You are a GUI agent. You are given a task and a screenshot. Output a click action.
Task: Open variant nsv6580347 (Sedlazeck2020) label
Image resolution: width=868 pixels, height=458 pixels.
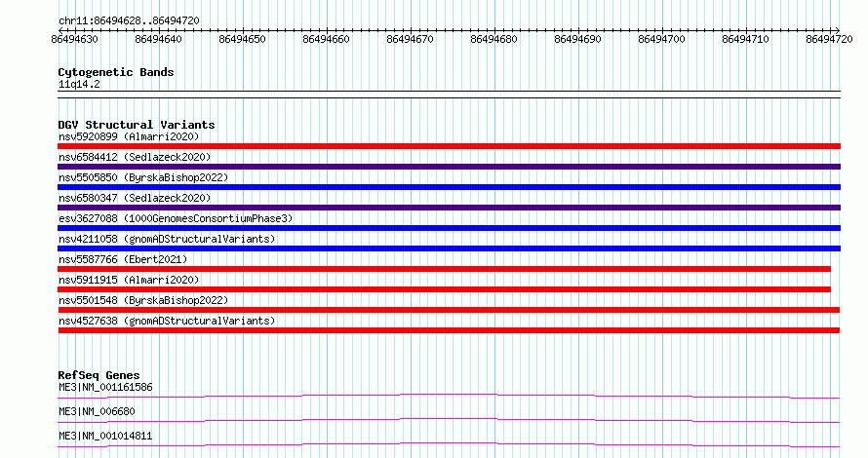pos(135,198)
